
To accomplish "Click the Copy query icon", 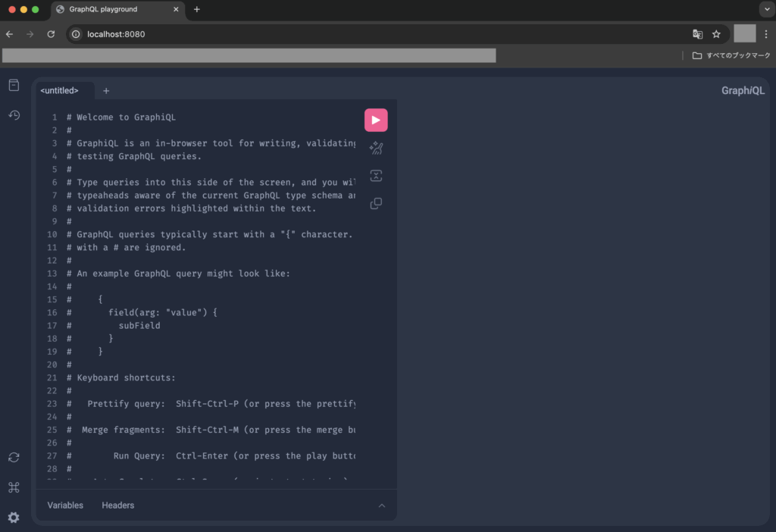I will [x=376, y=204].
